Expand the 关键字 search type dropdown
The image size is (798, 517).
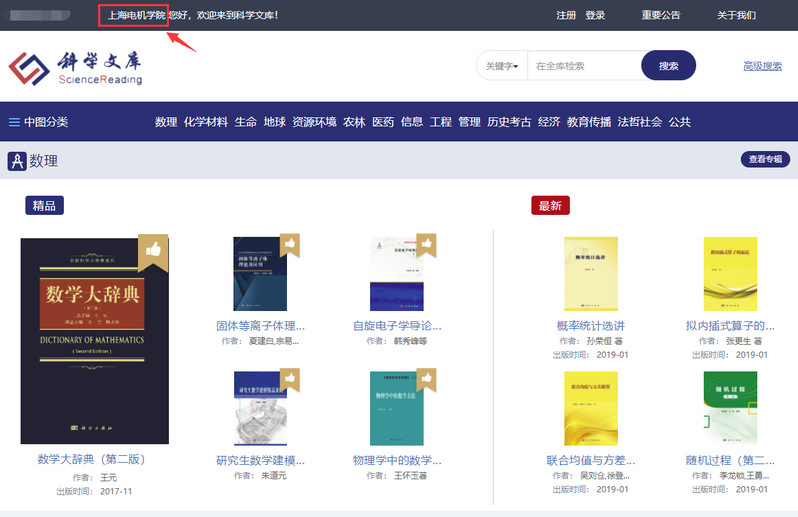pyautogui.click(x=502, y=66)
